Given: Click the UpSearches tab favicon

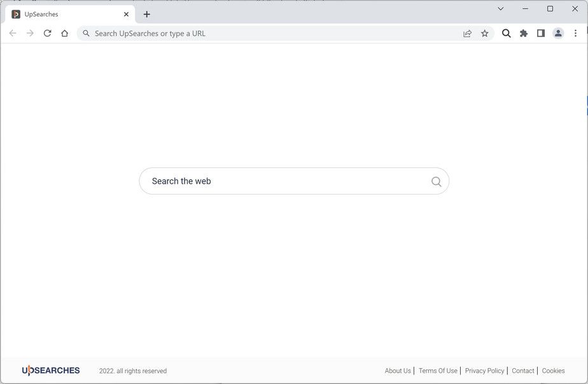Looking at the screenshot, I should 16,14.
